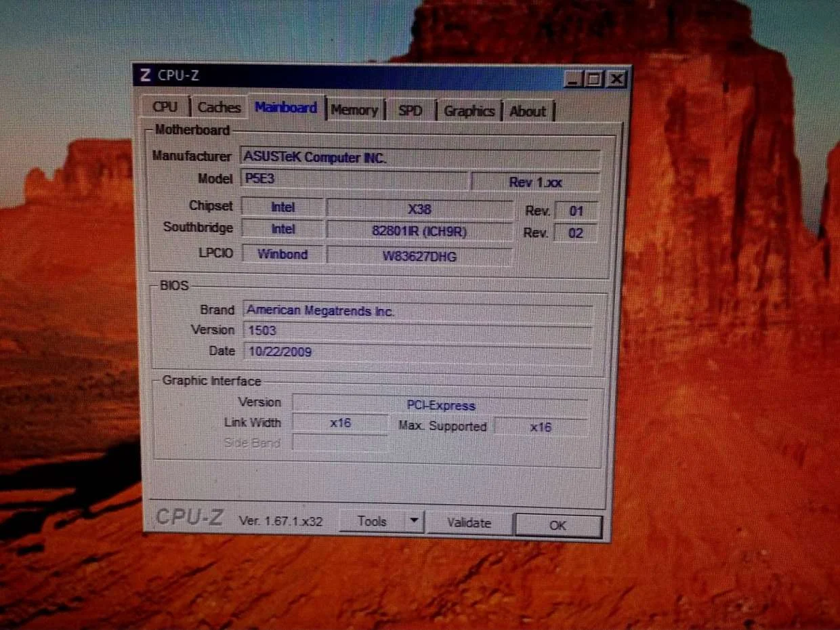Click the Rev 1.xx field
The width and height of the screenshot is (840, 630).
[535, 182]
